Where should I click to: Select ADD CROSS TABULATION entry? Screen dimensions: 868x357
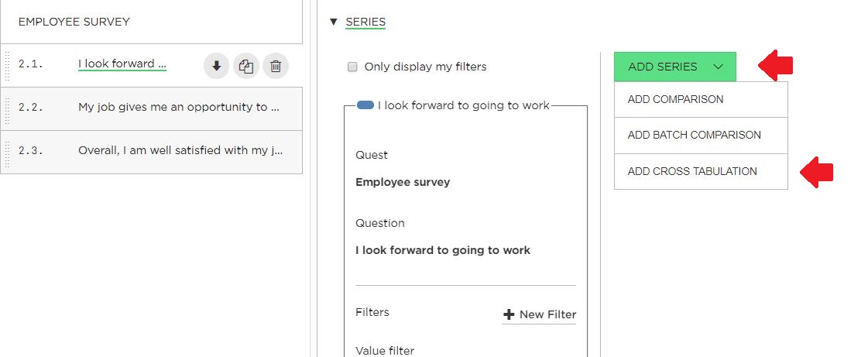click(701, 172)
